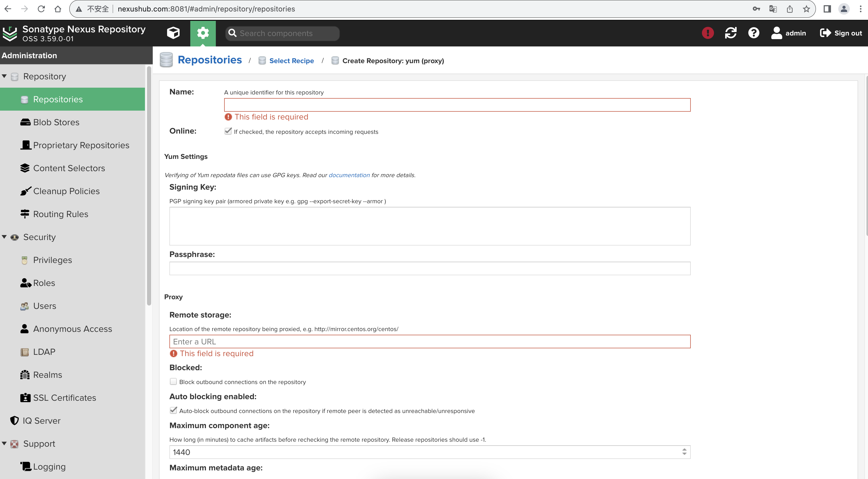Click the Search components box
Image resolution: width=868 pixels, height=479 pixels.
tap(282, 33)
